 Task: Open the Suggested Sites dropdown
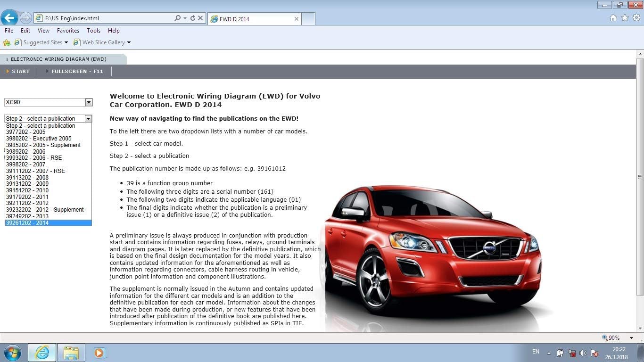click(66, 42)
